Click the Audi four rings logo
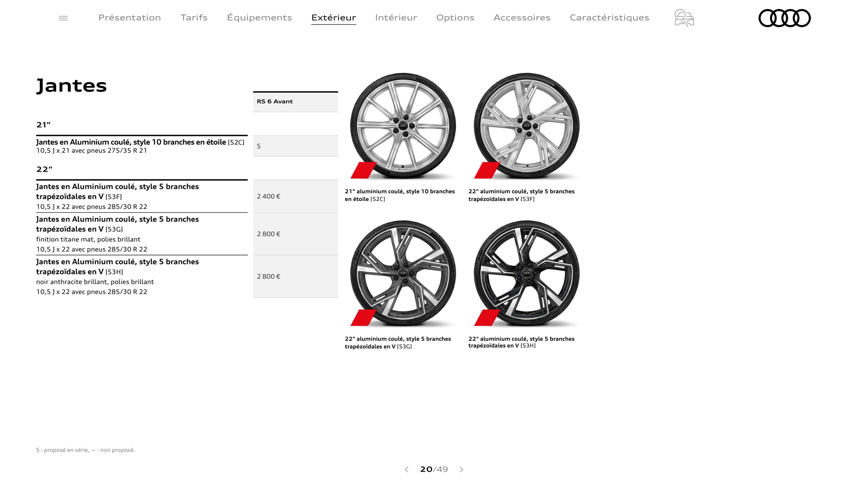Screen dimensions: 868x488 tap(785, 18)
